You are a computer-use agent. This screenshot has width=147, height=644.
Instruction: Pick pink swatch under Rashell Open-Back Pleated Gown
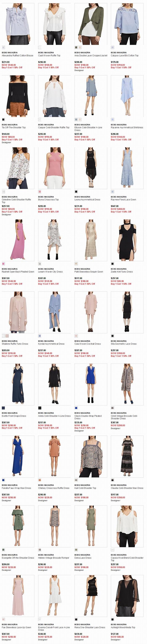pyautogui.click(x=3, y=264)
